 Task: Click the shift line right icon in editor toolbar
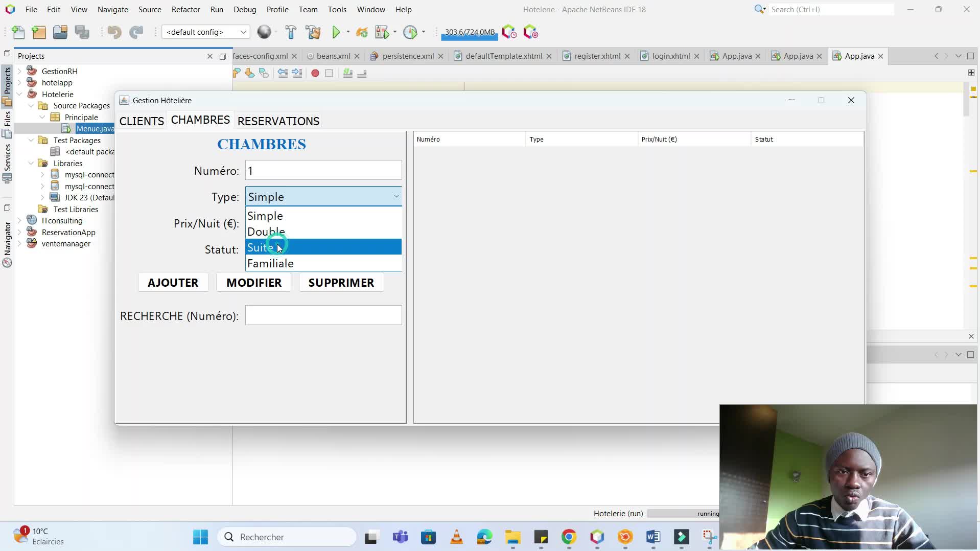pos(297,73)
